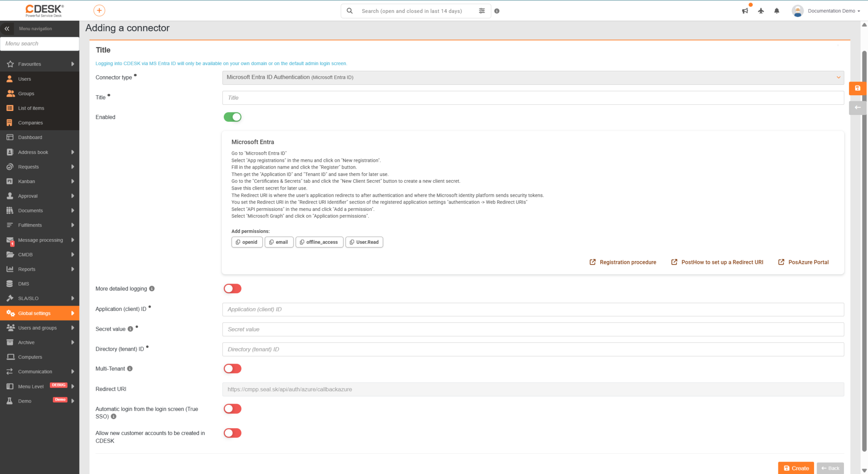Open Azure Portal link
868x474 pixels.
803,262
